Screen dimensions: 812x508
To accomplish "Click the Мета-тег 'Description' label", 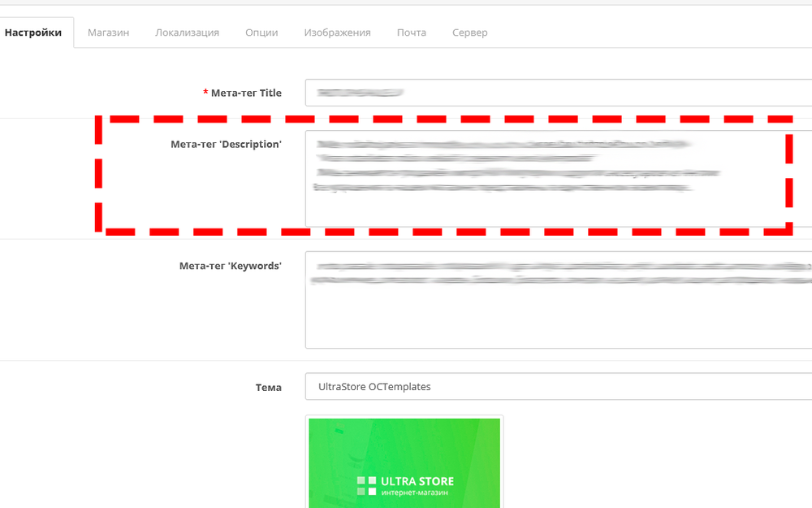I will pyautogui.click(x=226, y=144).
